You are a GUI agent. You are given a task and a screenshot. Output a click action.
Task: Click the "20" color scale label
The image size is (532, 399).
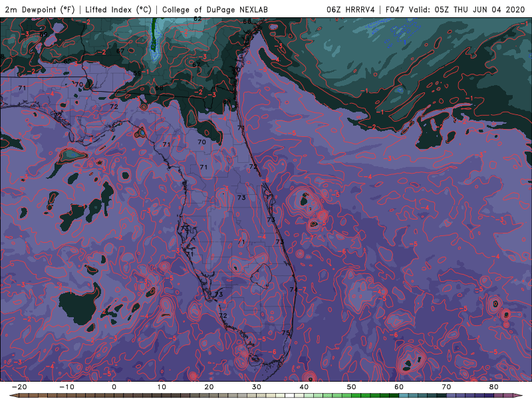(209, 387)
